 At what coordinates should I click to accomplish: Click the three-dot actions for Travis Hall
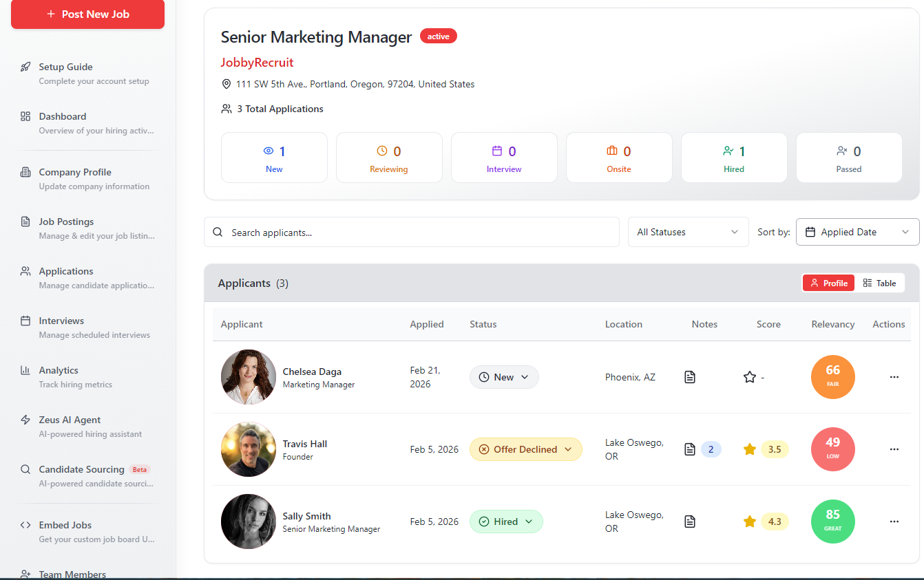click(894, 449)
